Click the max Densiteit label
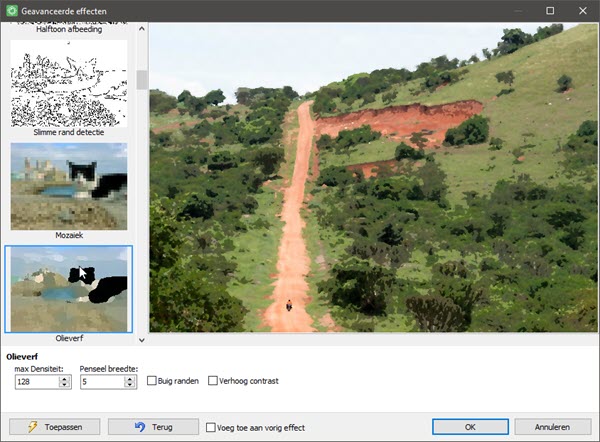The height and width of the screenshot is (442, 600). tap(39, 369)
